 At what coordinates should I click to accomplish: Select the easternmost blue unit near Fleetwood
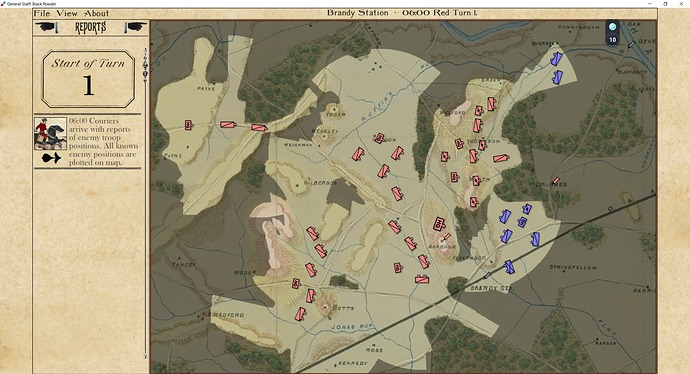click(535, 239)
